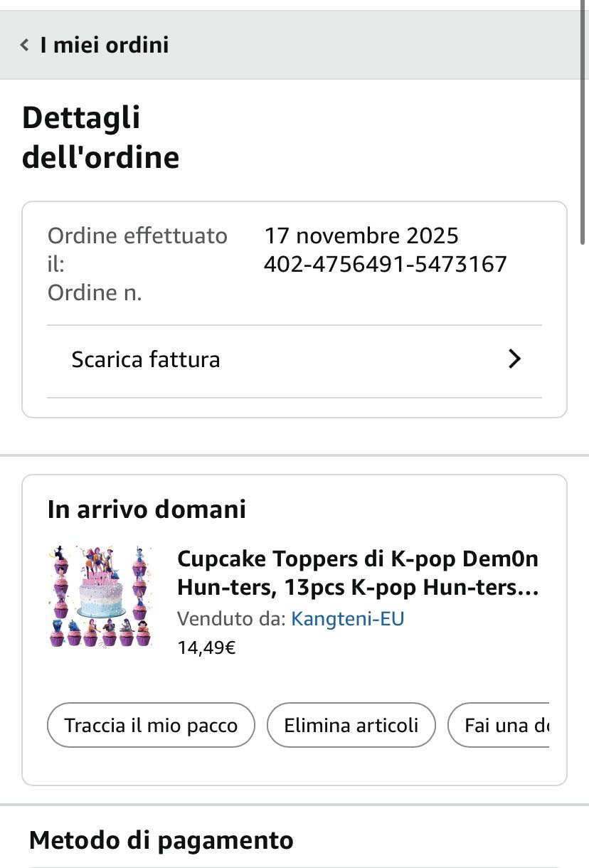
Task: Click the partially visible Fai una button
Action: [499, 726]
